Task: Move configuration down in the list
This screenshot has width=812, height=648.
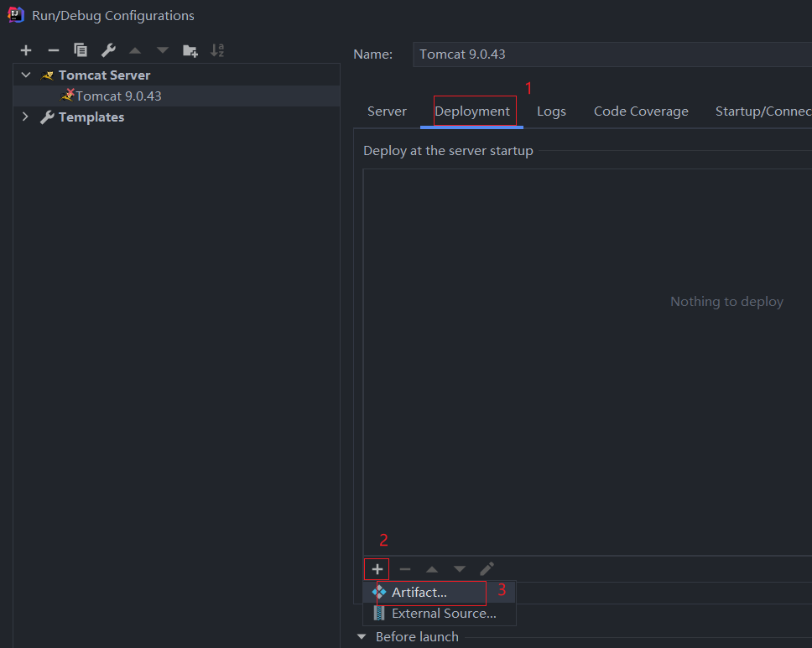Action: click(x=163, y=50)
